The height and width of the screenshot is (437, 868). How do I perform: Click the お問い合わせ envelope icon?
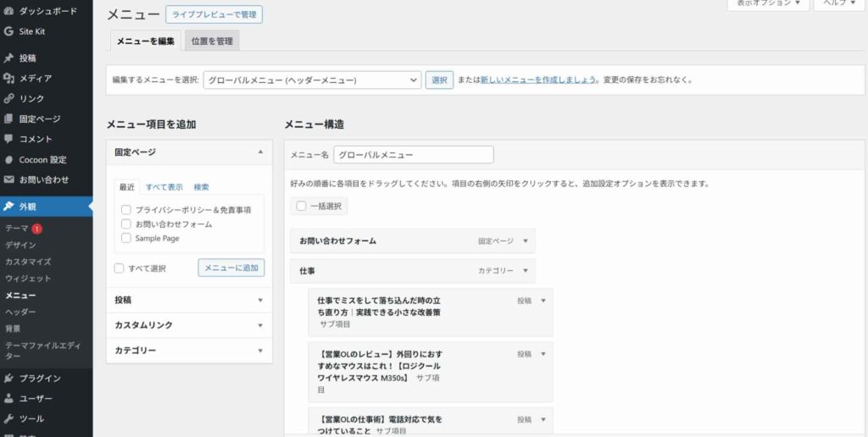8,180
